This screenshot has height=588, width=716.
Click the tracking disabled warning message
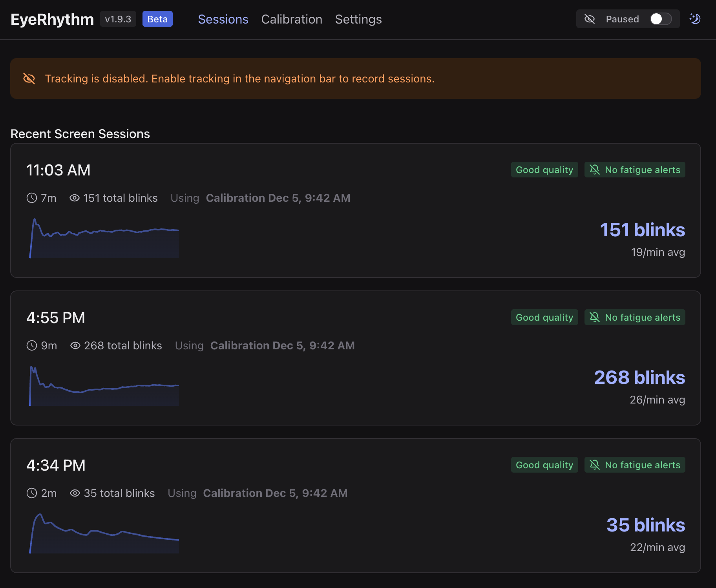click(239, 79)
